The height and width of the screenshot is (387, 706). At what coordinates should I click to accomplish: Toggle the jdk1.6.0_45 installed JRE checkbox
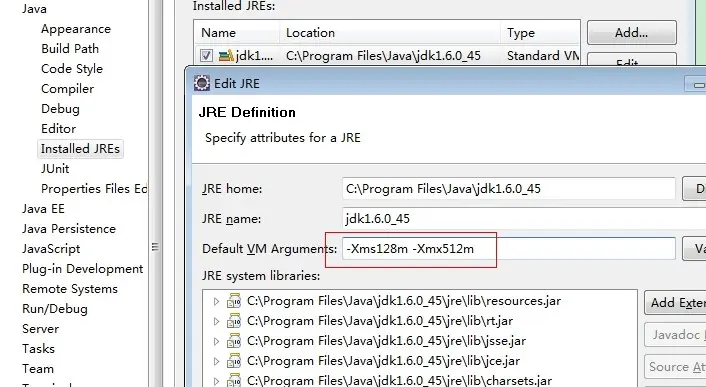[x=206, y=56]
